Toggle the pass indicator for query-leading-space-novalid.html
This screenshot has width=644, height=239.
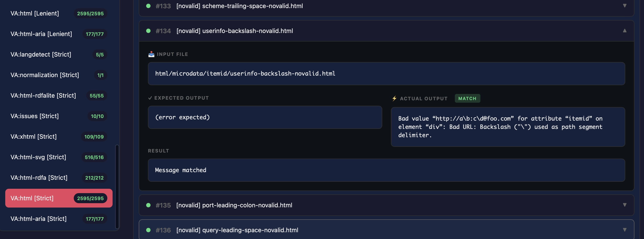click(149, 230)
